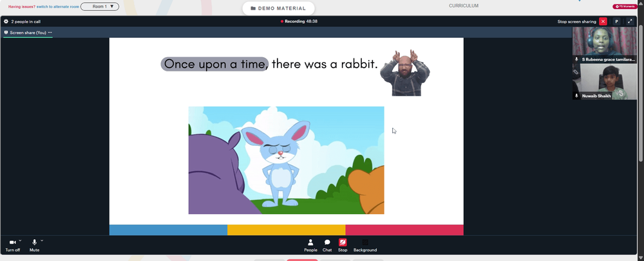Viewport: 644px width, 261px height.
Task: Click the sign-language presenter image
Action: click(x=405, y=73)
